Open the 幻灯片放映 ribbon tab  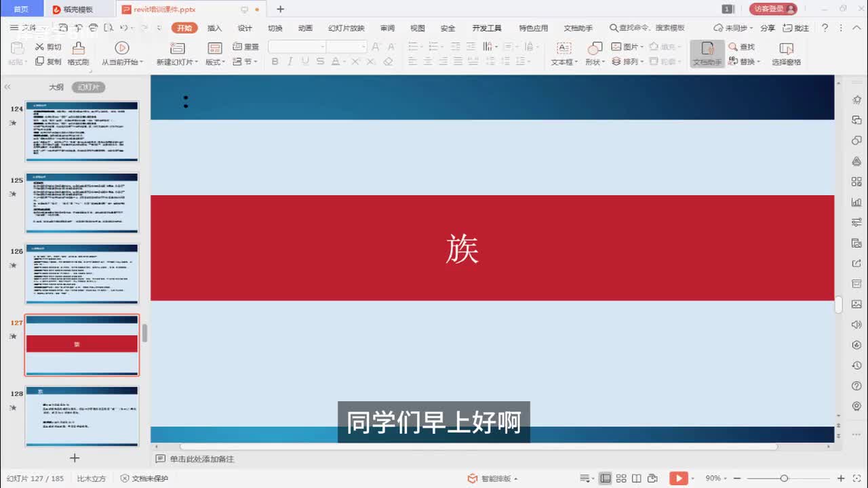(346, 28)
